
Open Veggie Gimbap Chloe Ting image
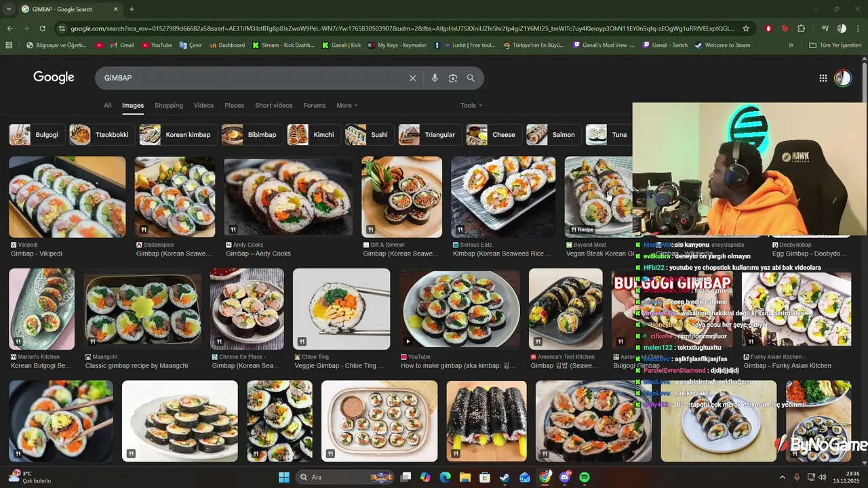tap(341, 309)
